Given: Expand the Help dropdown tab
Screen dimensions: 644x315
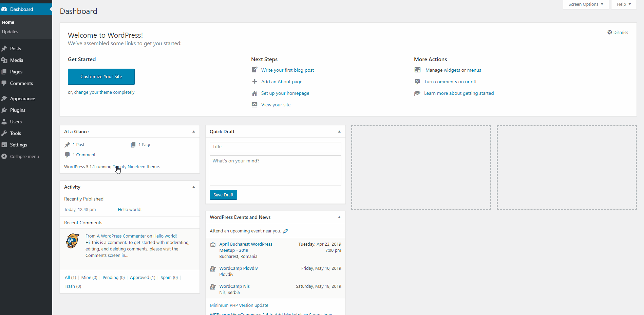Looking at the screenshot, I should [x=624, y=4].
